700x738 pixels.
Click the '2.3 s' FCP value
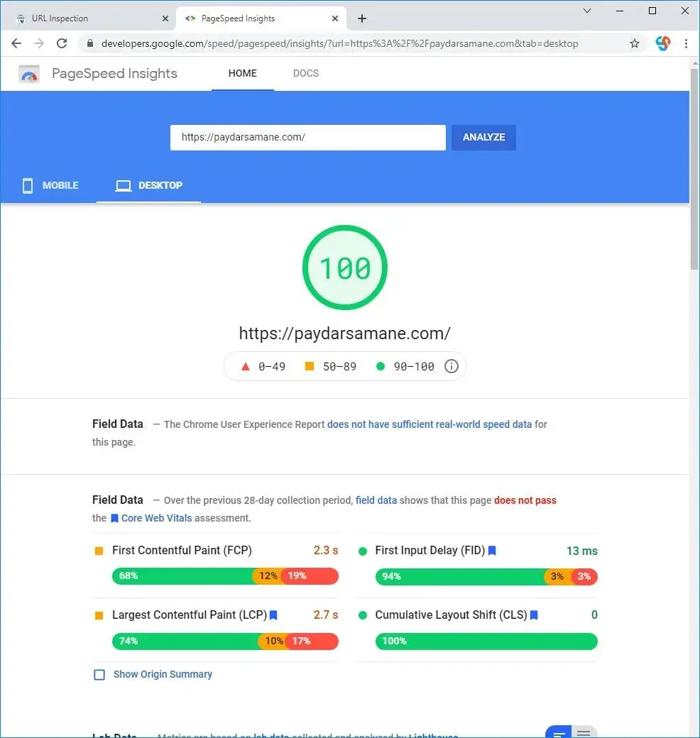click(x=326, y=550)
